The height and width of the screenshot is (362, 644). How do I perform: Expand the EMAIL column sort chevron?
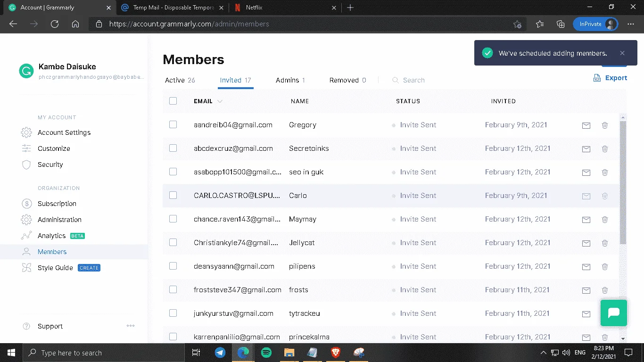click(x=220, y=101)
